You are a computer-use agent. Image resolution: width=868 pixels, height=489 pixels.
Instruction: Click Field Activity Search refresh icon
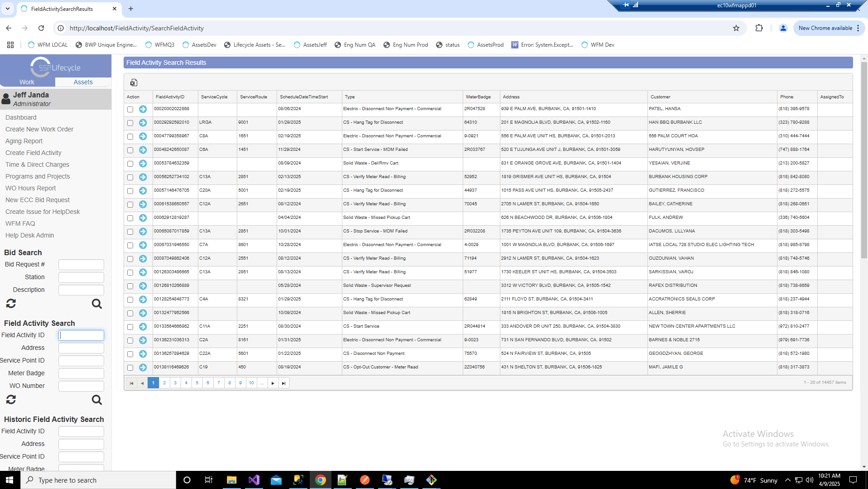point(11,400)
